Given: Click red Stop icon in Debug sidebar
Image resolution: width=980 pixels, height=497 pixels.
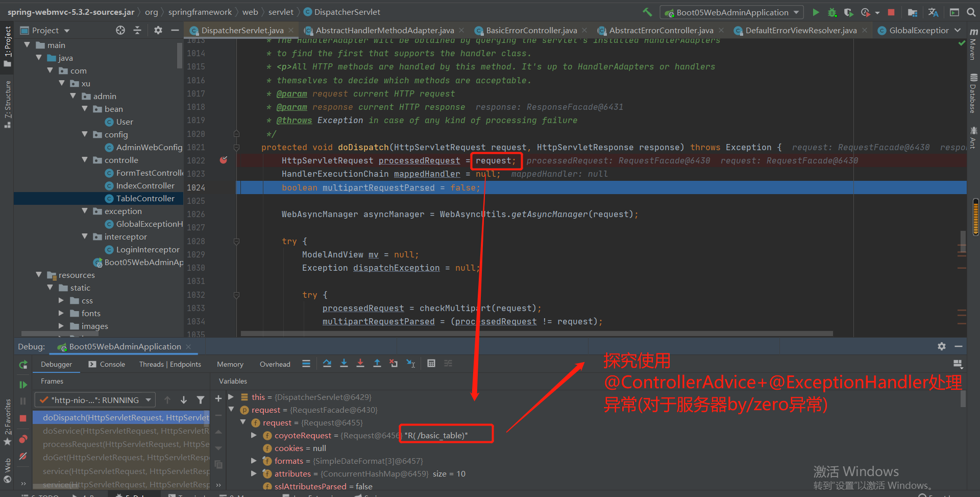Looking at the screenshot, I should [x=23, y=418].
